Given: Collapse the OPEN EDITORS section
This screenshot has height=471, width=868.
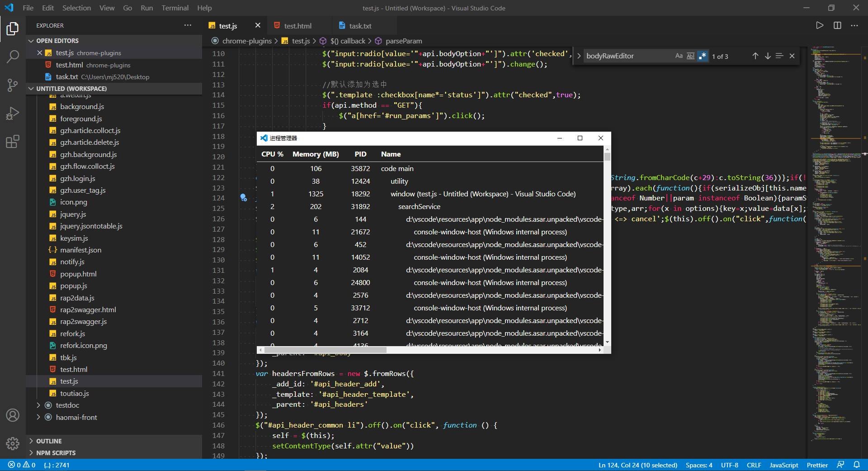Looking at the screenshot, I should click(x=31, y=40).
